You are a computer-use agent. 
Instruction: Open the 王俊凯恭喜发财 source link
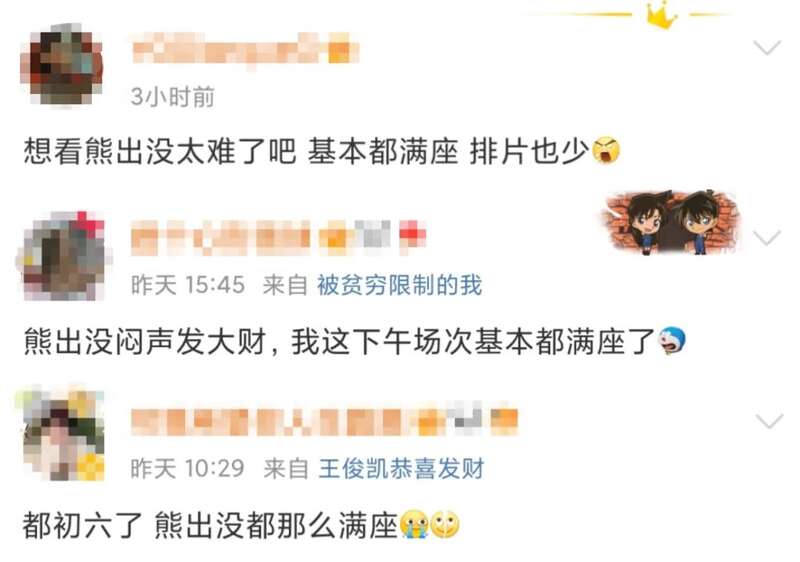coord(401,468)
